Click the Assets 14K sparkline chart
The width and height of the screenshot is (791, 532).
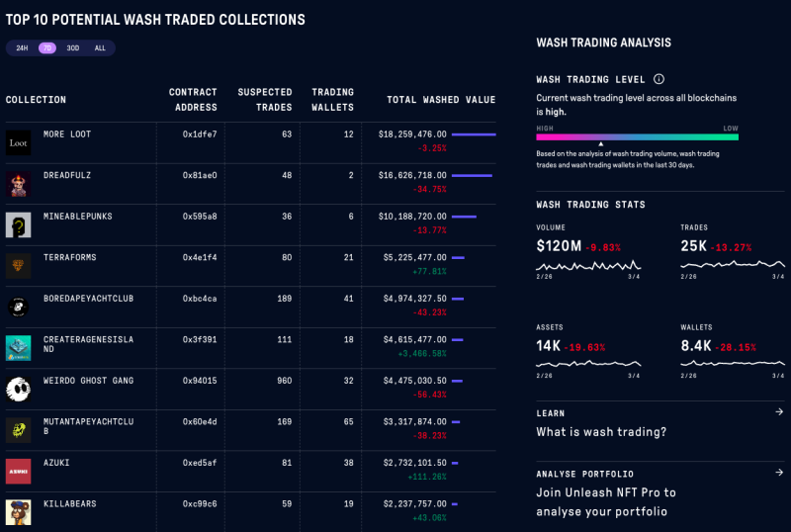tap(588, 364)
